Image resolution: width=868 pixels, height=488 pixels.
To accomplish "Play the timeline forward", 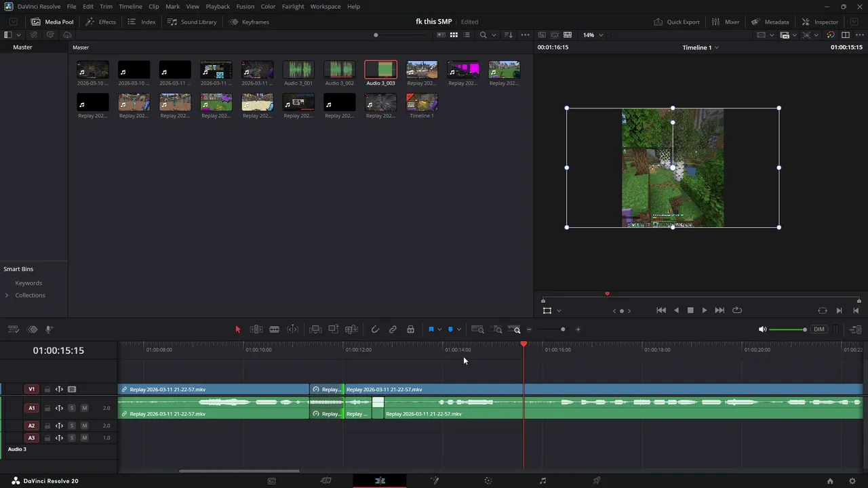I will [705, 310].
